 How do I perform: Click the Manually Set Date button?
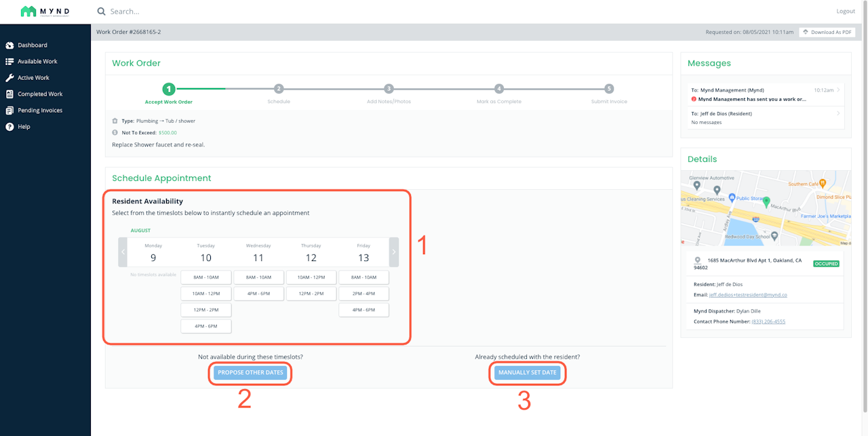[x=528, y=373]
